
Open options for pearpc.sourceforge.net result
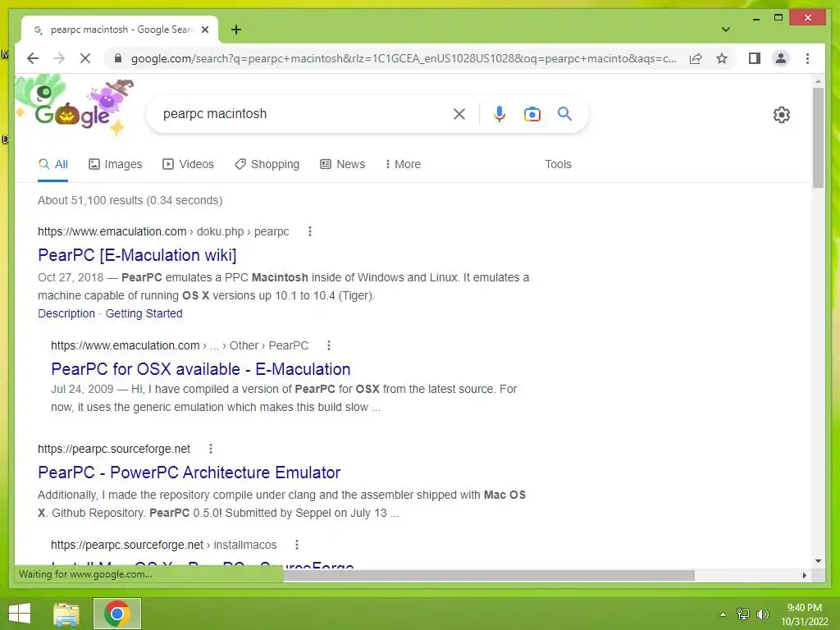click(x=211, y=449)
